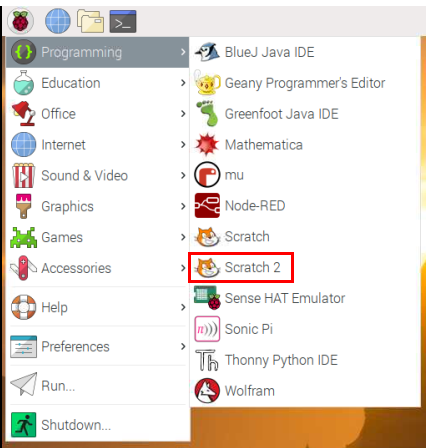The height and width of the screenshot is (448, 426).
Task: Click the Sense HAT Emulator icon
Action: coord(207,298)
